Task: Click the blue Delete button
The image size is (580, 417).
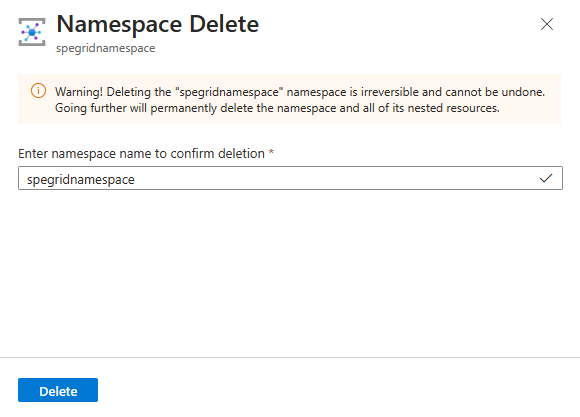Action: [58, 390]
